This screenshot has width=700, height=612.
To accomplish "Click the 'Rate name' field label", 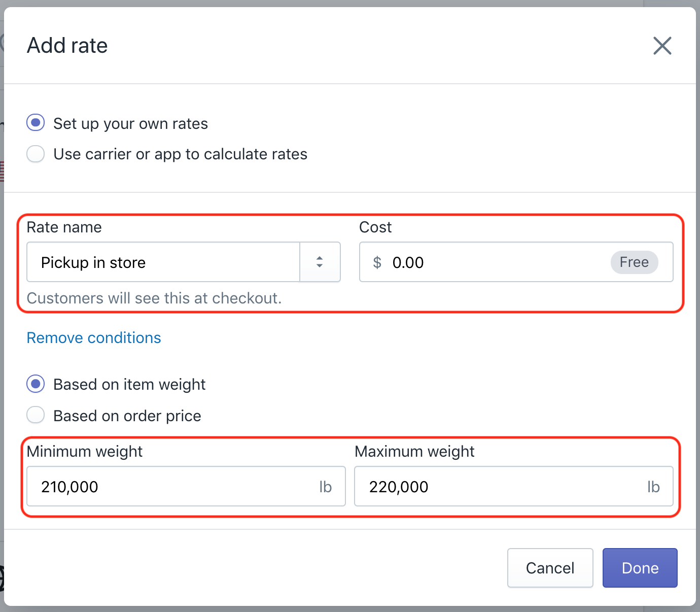I will coord(64,227).
